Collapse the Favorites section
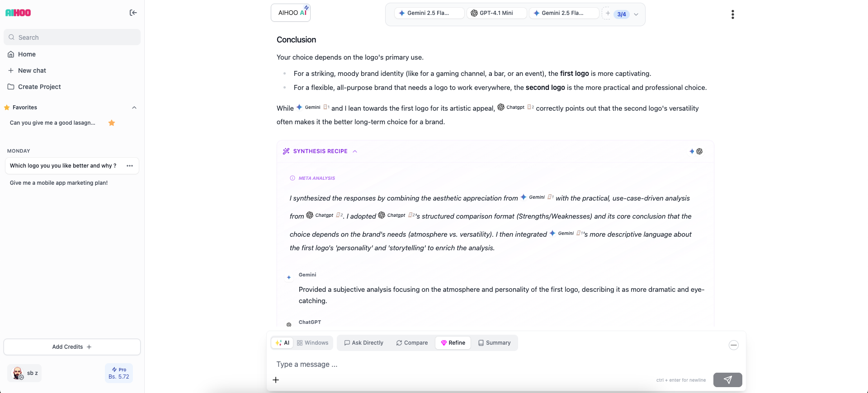Image resolution: width=868 pixels, height=393 pixels. (x=134, y=108)
